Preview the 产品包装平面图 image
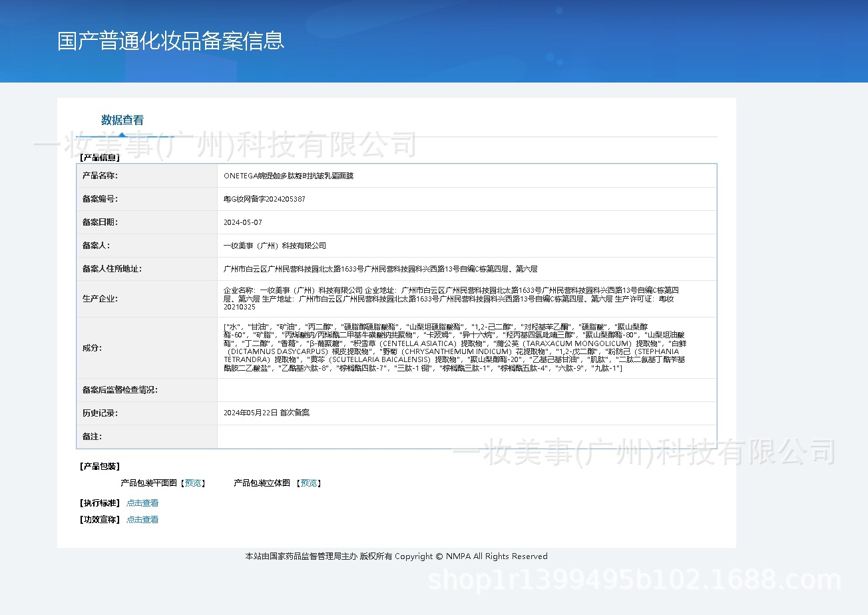This screenshot has width=868, height=615. 194,483
